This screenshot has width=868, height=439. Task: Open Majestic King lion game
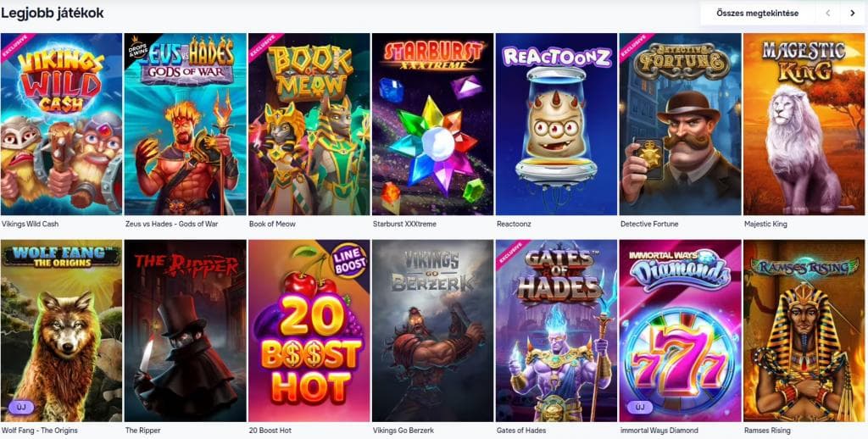click(x=804, y=124)
